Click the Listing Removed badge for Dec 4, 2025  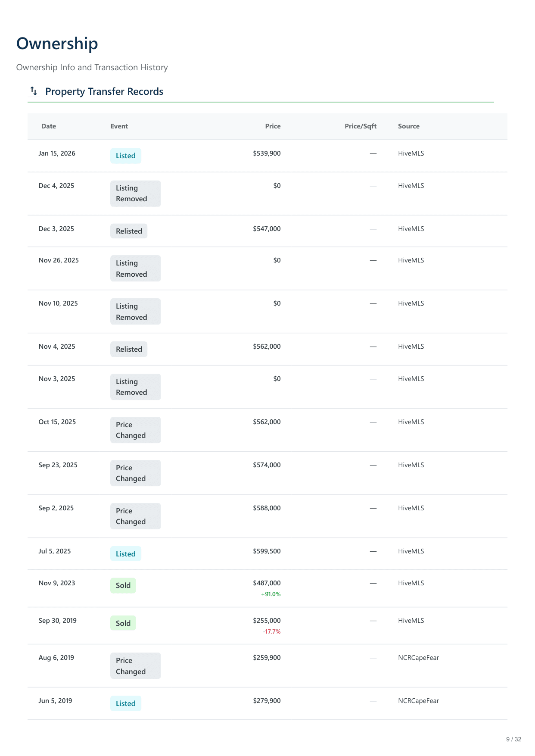point(135,194)
